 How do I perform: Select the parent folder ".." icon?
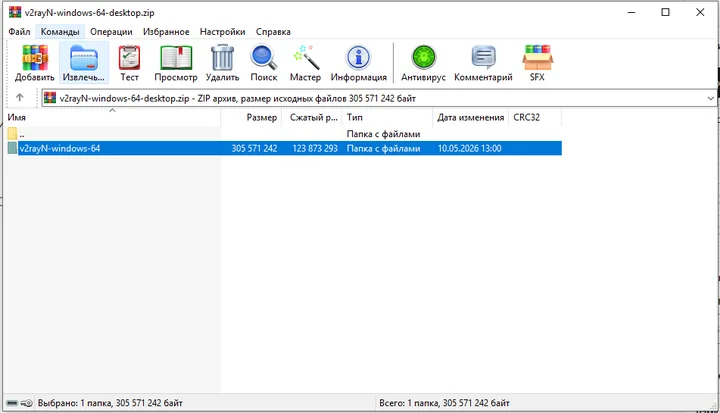click(x=12, y=134)
